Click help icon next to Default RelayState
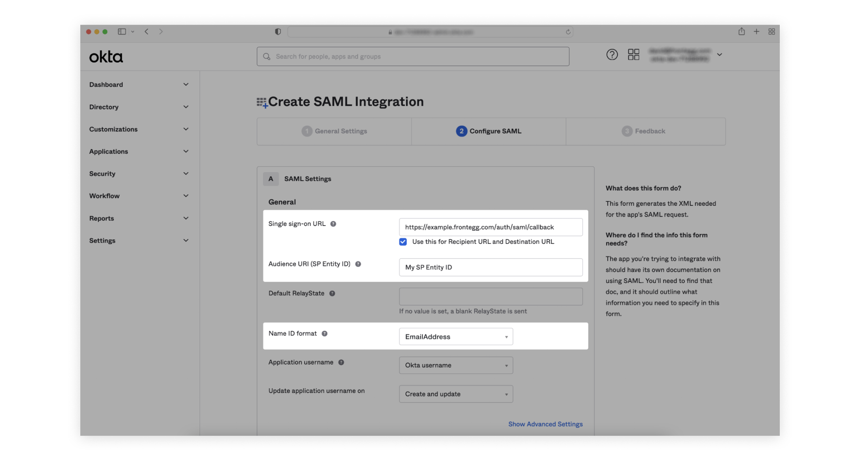Image resolution: width=868 pixels, height=467 pixels. (x=332, y=293)
